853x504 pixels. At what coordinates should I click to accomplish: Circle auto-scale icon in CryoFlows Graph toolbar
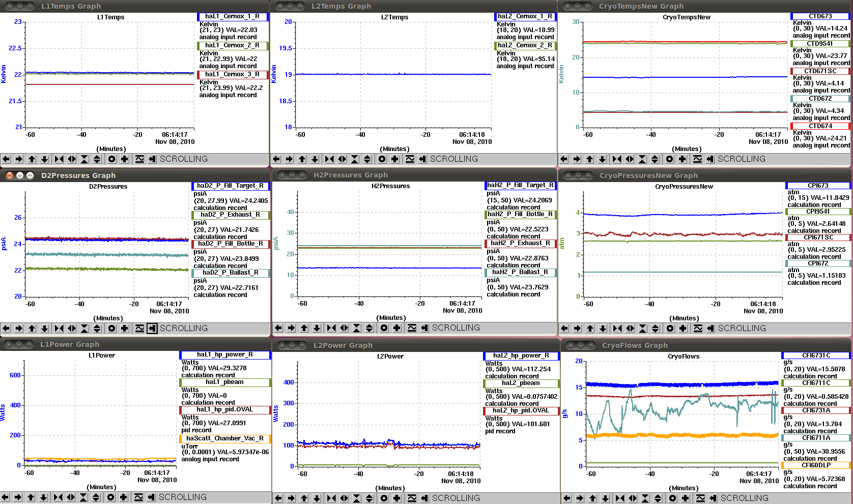[673, 498]
